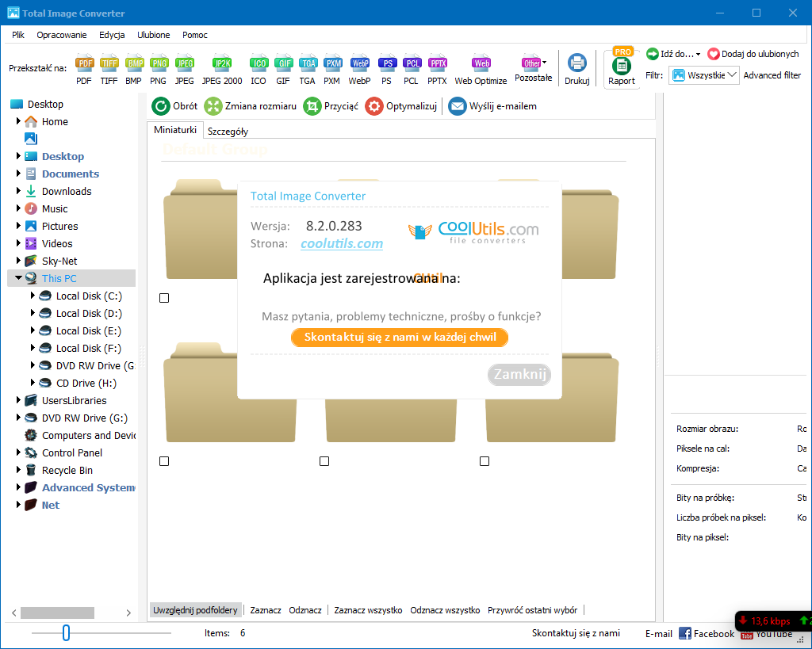This screenshot has height=649, width=812.
Task: Tick the checkbox under the first top-row folder
Action: point(164,298)
